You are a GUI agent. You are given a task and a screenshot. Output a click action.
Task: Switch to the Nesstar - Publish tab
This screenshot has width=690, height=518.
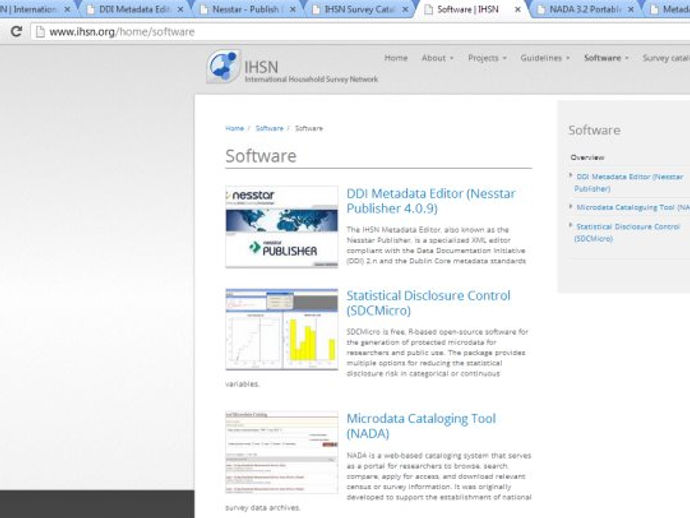[246, 9]
